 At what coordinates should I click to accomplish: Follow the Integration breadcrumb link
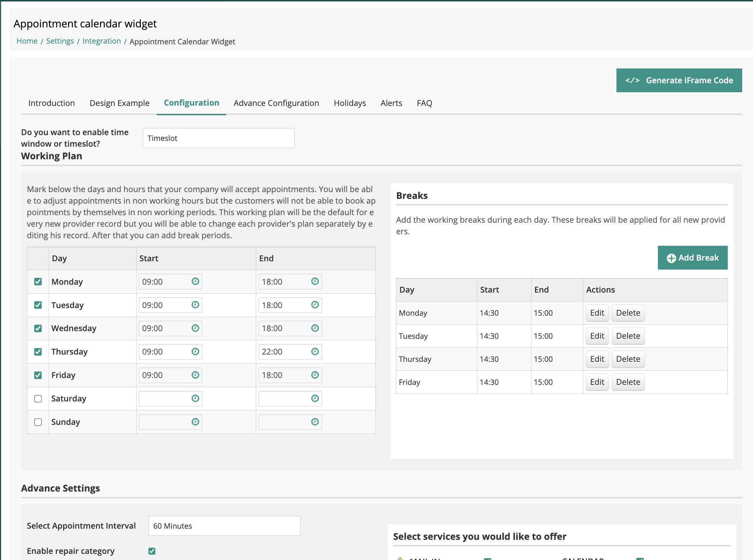[102, 41]
